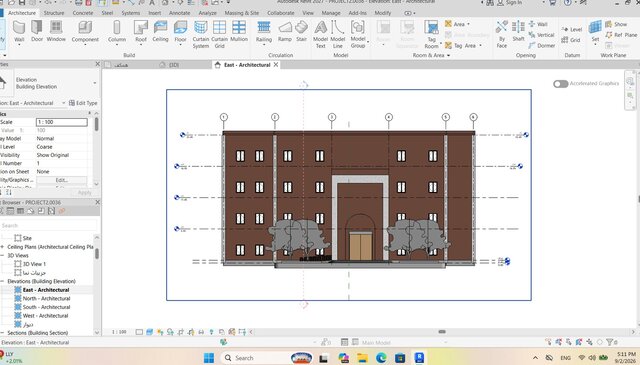Click Show work plane button

click(x=616, y=24)
